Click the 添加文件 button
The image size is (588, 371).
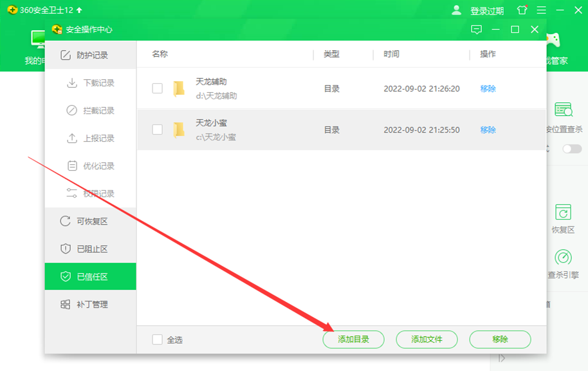click(x=427, y=339)
